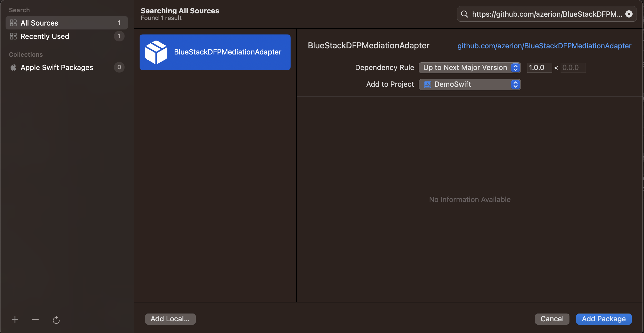The width and height of the screenshot is (644, 333).
Task: Open the Dependency Rule dropdown
Action: 470,68
